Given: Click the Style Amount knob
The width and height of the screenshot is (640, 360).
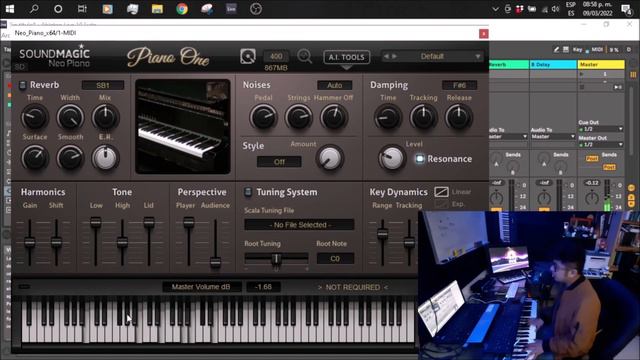Looking at the screenshot, I should (330, 158).
